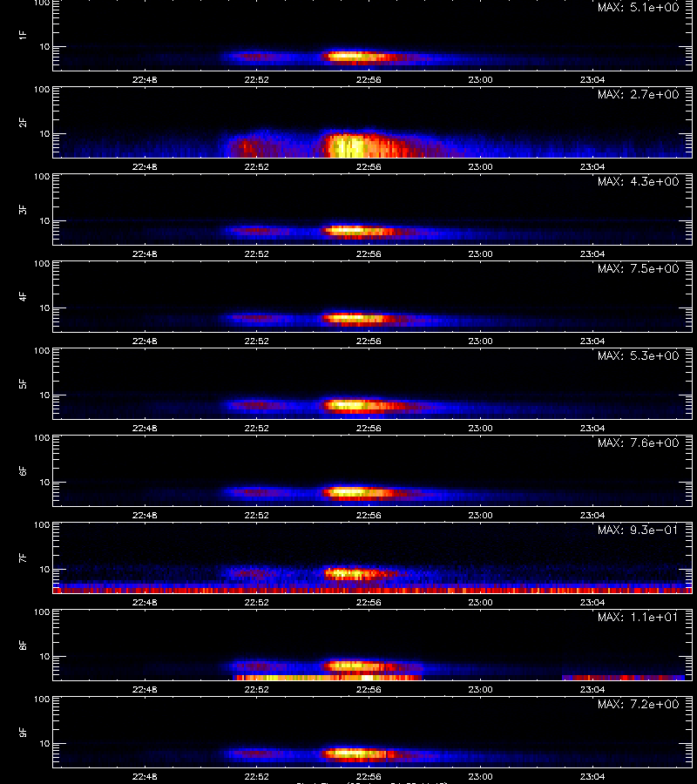Image resolution: width=697 pixels, height=784 pixels.
Task: Click the MAX: 7.2e+00 readout
Action: coord(638,704)
